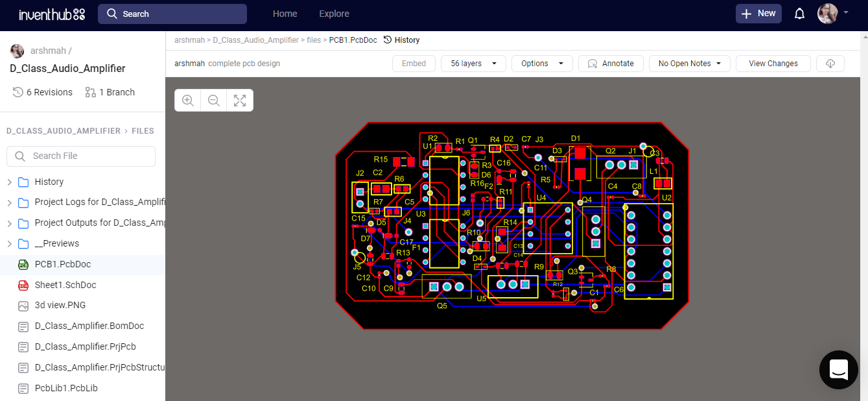Viewport: 868px width, 401px height.
Task: Open the Annotate tool
Action: pos(610,63)
